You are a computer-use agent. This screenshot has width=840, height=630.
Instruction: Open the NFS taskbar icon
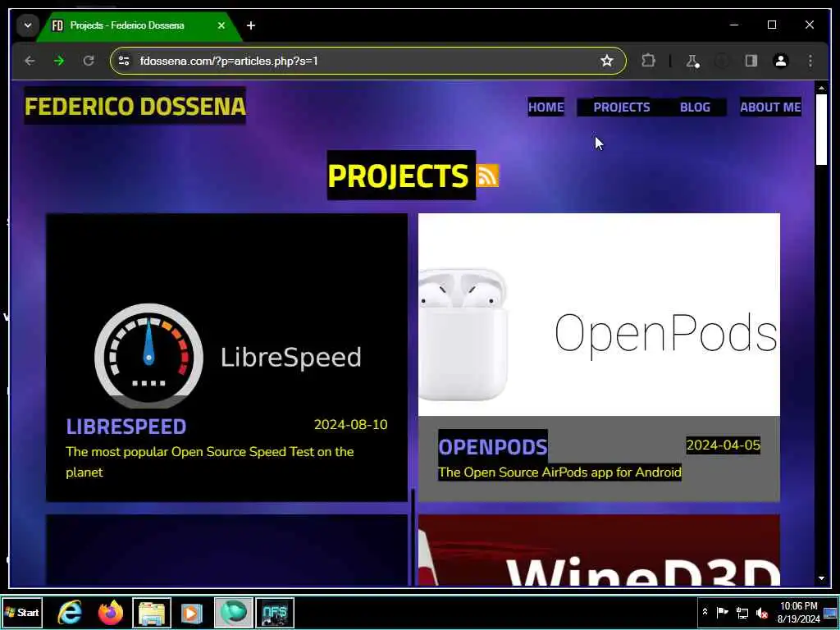(x=275, y=612)
